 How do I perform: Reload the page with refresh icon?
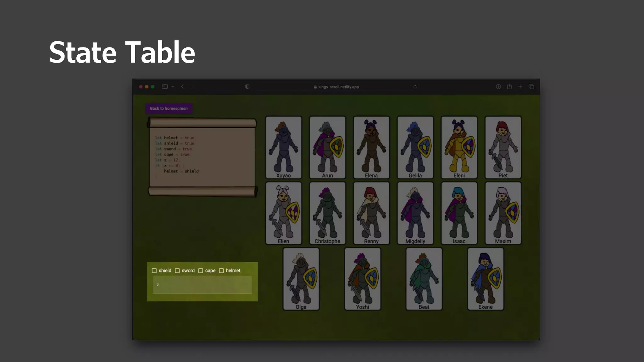pos(415,87)
